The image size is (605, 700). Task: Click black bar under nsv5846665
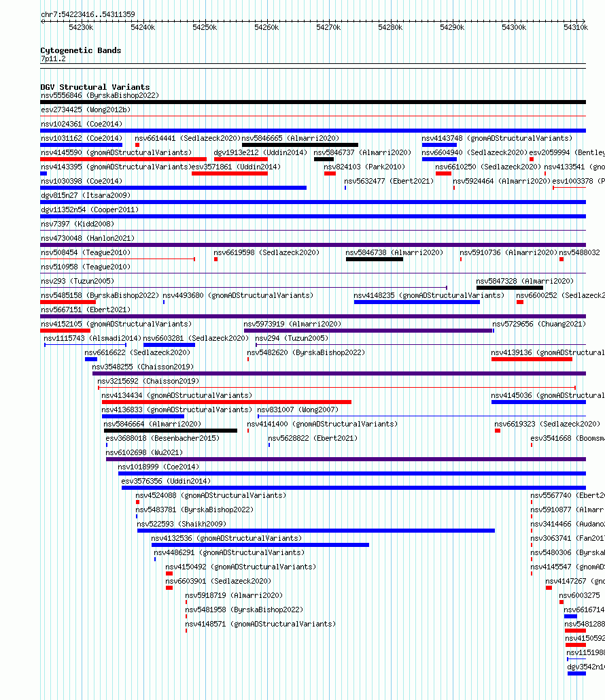[x=300, y=145]
